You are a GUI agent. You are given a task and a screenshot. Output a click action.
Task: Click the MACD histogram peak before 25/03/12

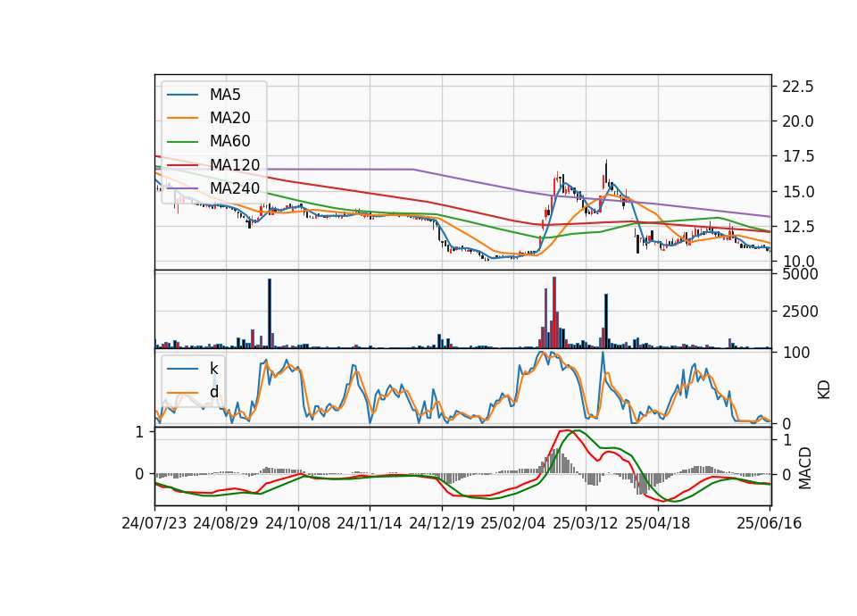556,462
